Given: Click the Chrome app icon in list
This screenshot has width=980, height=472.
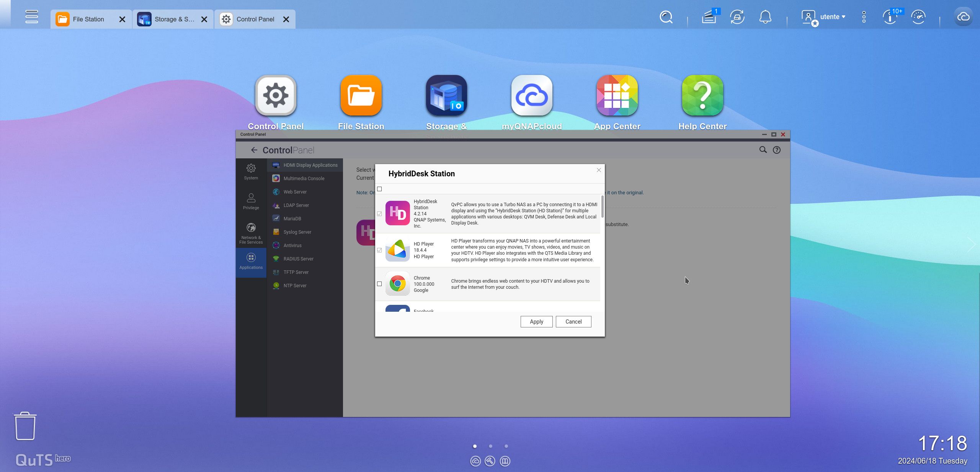Looking at the screenshot, I should click(x=398, y=284).
